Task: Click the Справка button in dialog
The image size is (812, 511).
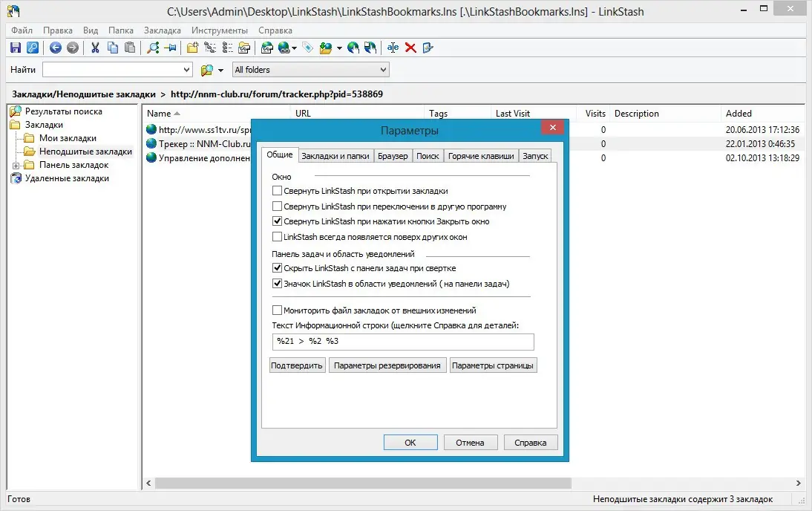Action: point(530,443)
